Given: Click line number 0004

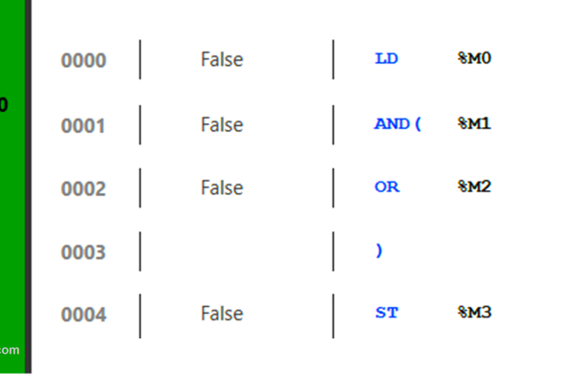Looking at the screenshot, I should tap(83, 315).
